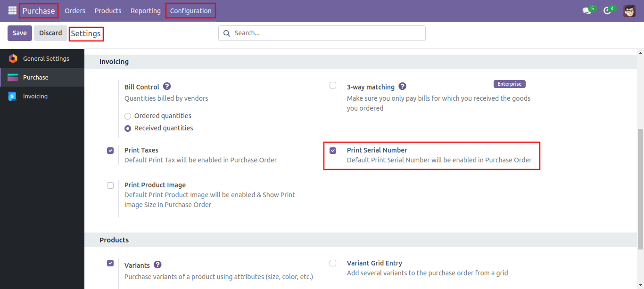This screenshot has height=289, width=644.
Task: Click the Print Product Image label
Action: coord(155,185)
